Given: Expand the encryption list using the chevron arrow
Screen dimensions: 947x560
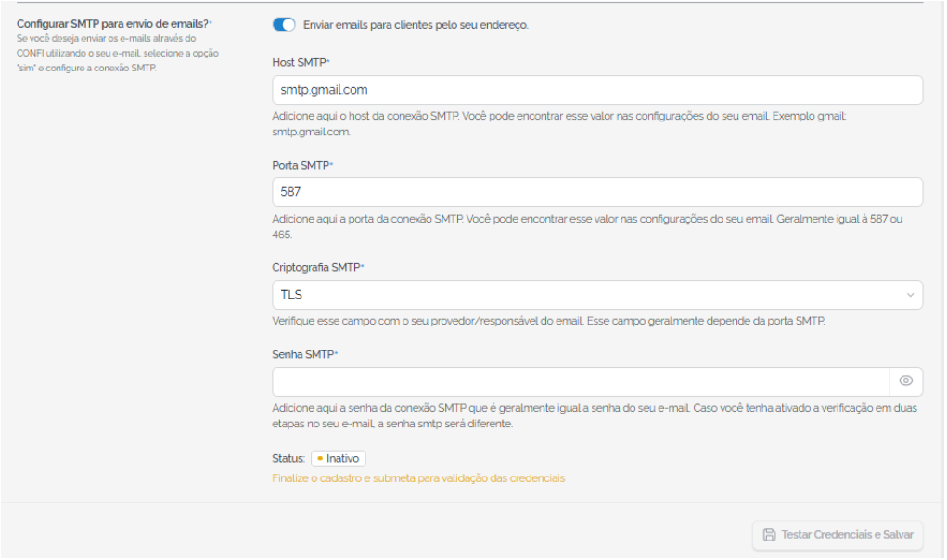Looking at the screenshot, I should (x=910, y=295).
